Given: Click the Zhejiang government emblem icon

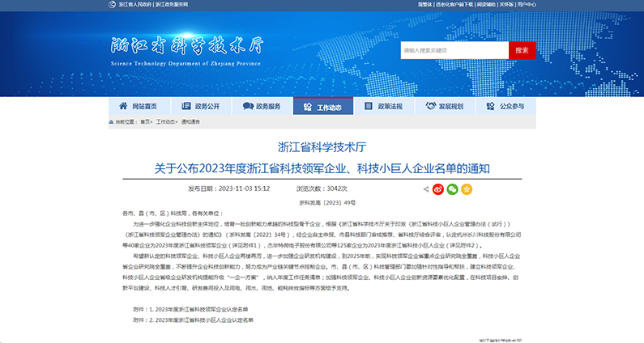Looking at the screenshot, I should tap(112, 5).
